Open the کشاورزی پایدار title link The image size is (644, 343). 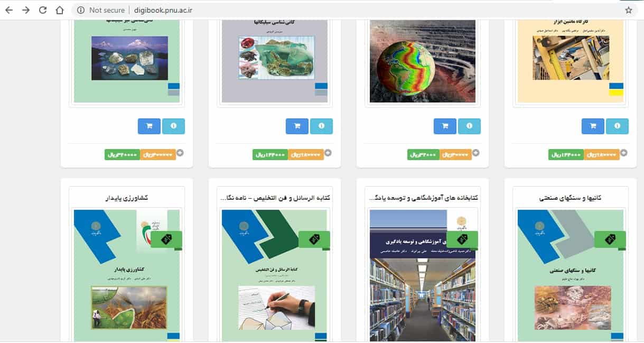coord(127,198)
